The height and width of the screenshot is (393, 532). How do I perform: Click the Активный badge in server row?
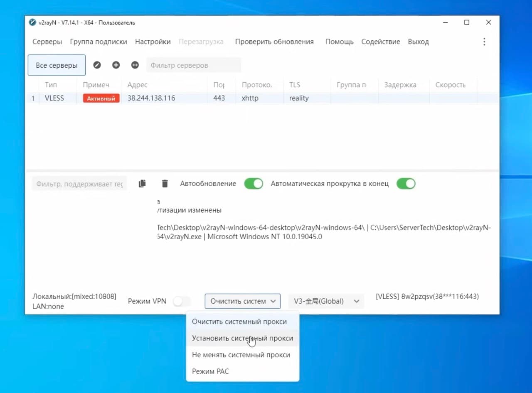pyautogui.click(x=101, y=98)
